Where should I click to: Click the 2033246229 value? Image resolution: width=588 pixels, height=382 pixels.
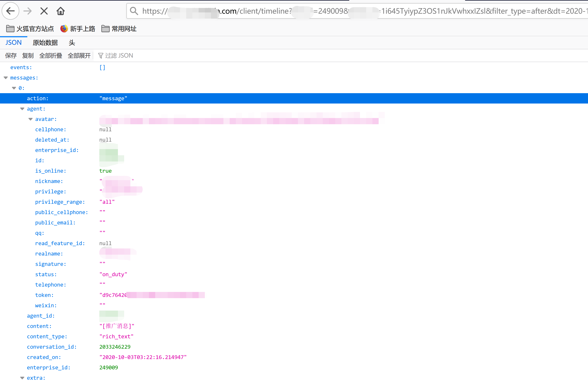point(115,347)
